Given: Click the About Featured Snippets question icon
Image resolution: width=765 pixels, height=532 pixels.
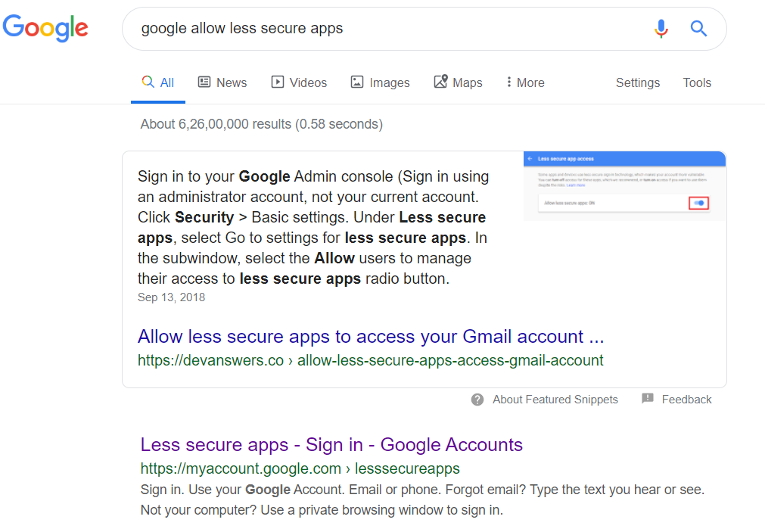Looking at the screenshot, I should click(477, 400).
